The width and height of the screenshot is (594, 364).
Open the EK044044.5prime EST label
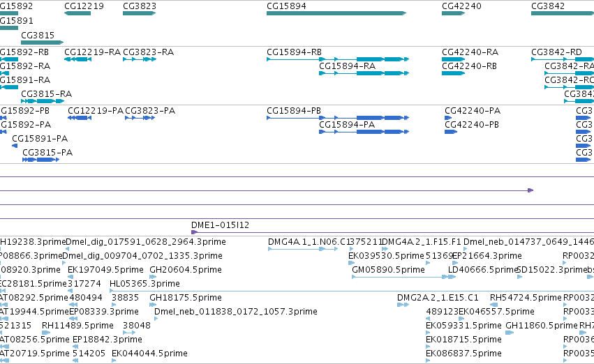coord(149,354)
